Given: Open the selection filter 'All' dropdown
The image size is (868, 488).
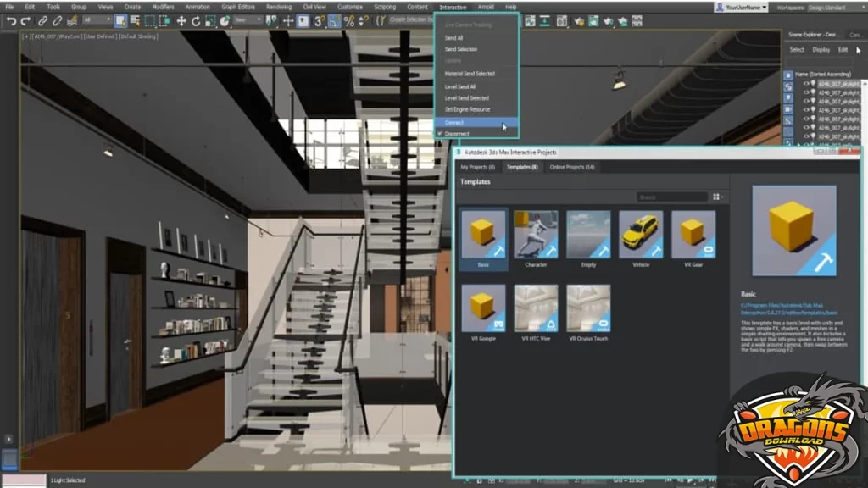Looking at the screenshot, I should click(x=97, y=20).
